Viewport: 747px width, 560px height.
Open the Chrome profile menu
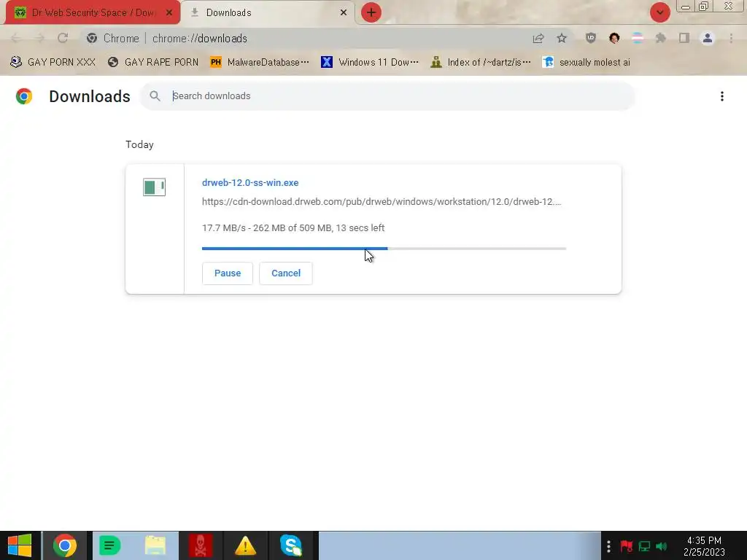(708, 38)
